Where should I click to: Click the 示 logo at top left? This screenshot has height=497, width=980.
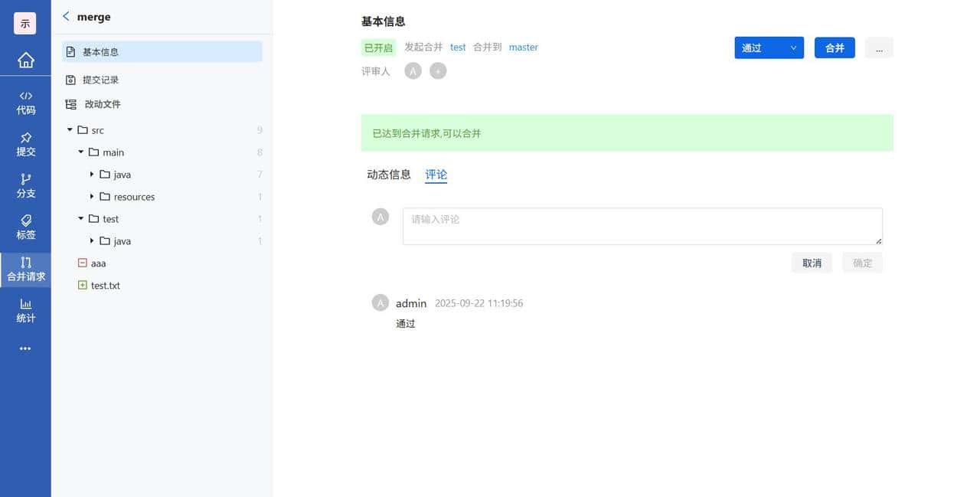pyautogui.click(x=25, y=23)
